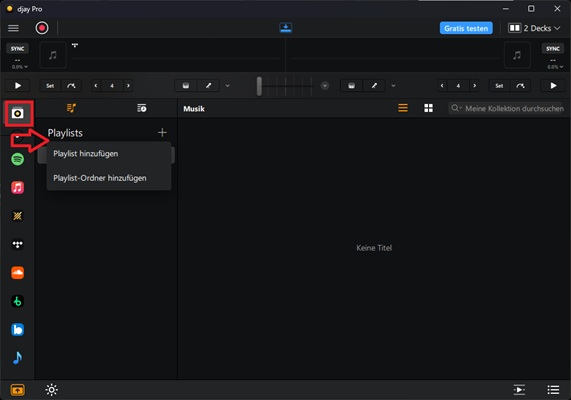
Task: Open the left deck tempo percentage dropdown
Action: coord(20,67)
